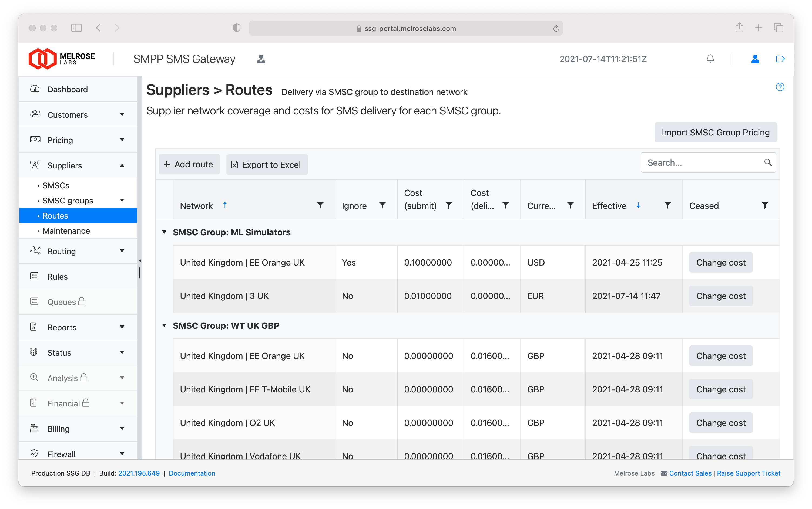Open the Maintenance submenu item

coord(66,231)
